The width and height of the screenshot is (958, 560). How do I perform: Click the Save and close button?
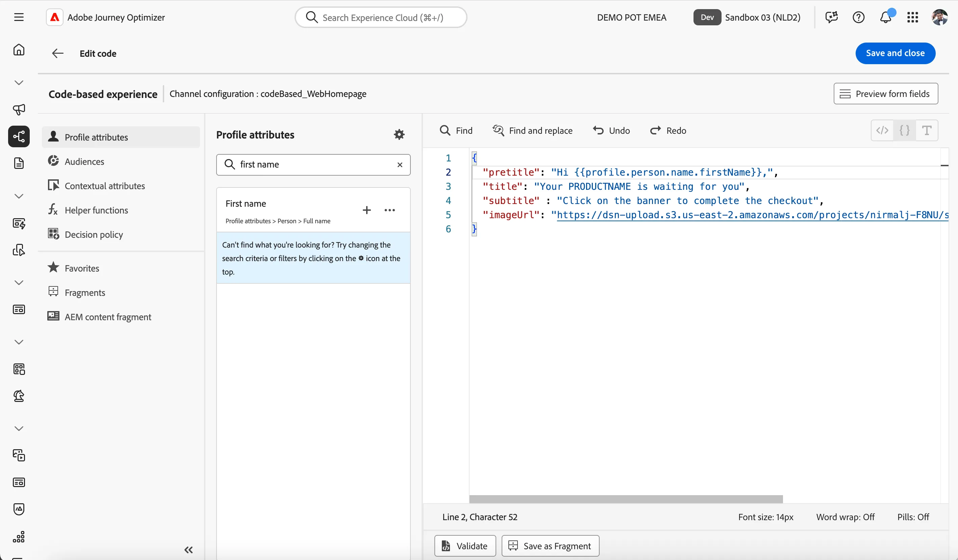pyautogui.click(x=895, y=53)
